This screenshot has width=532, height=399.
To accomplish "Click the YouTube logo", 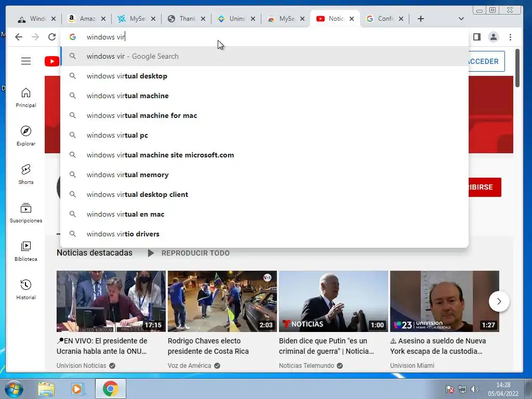I will pyautogui.click(x=52, y=61).
